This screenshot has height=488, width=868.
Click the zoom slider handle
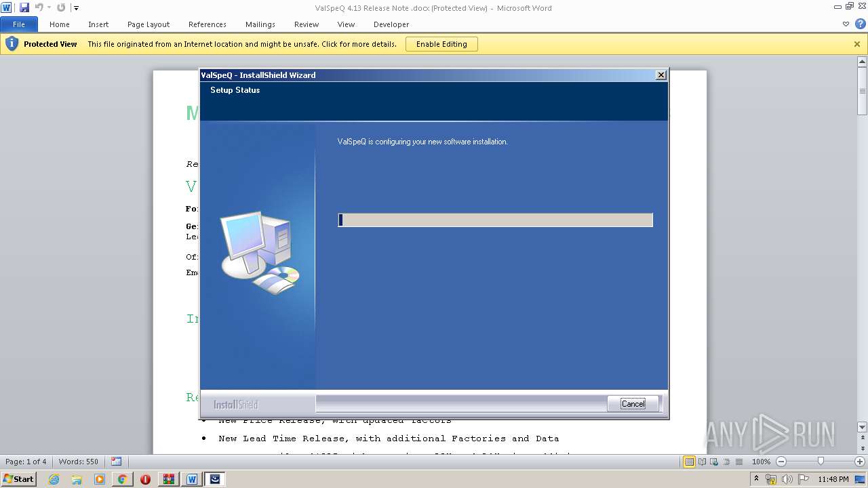pyautogui.click(x=821, y=462)
